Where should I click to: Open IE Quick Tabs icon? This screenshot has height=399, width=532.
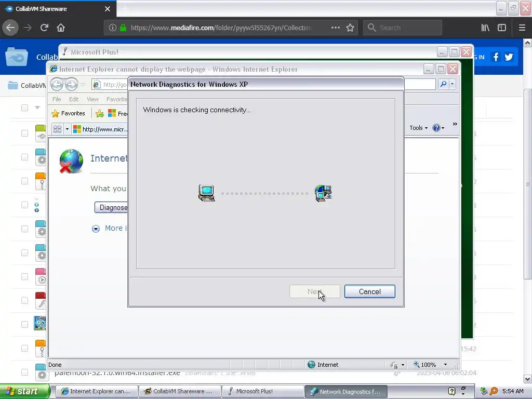(x=57, y=129)
